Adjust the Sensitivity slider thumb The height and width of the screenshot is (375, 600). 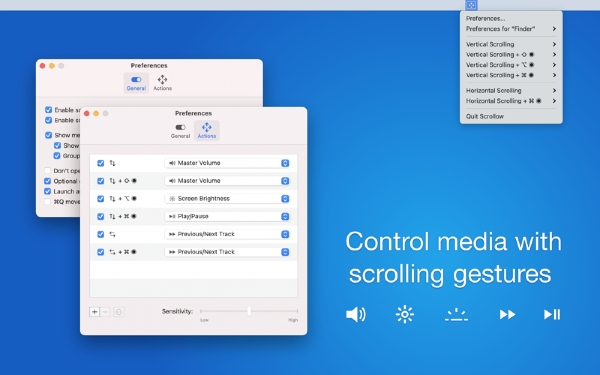pos(249,311)
